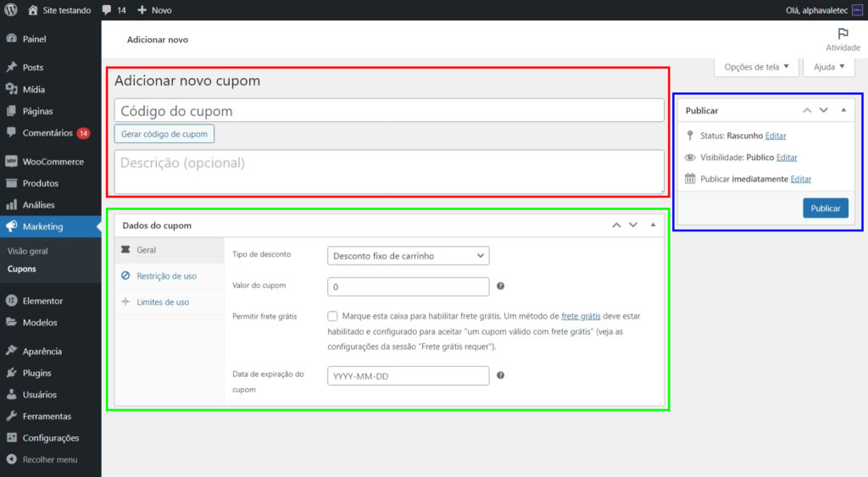Image resolution: width=868 pixels, height=477 pixels.
Task: Click the help icon beside expiration date field
Action: 500,375
